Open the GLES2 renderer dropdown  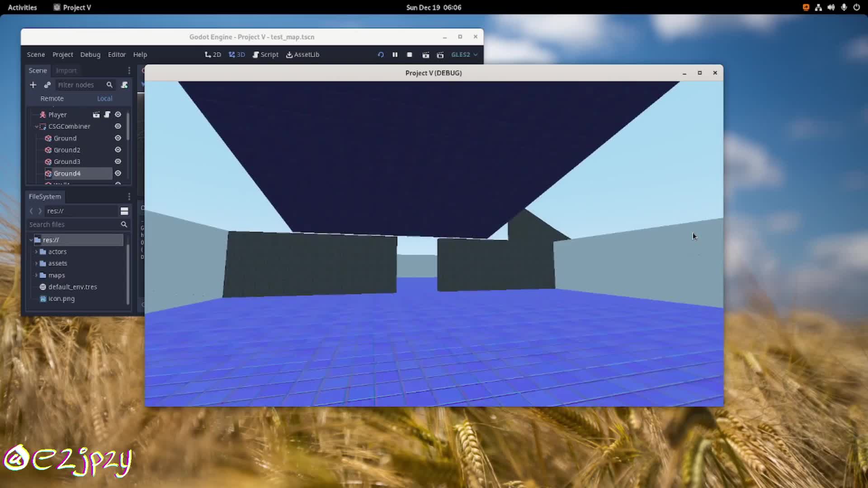[464, 54]
